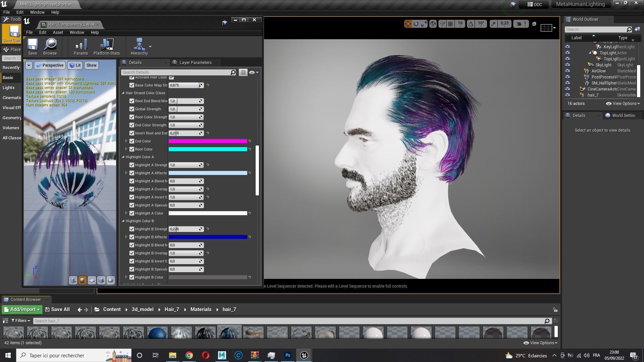The image size is (644, 362).
Task: Click the Browse magnifier icon
Action: [x=50, y=45]
